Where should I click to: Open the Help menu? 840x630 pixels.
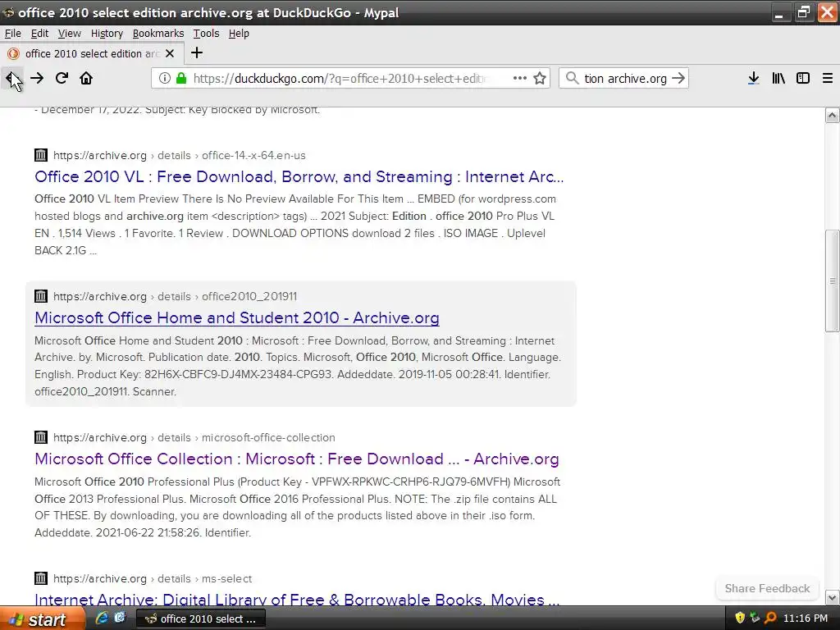tap(239, 33)
